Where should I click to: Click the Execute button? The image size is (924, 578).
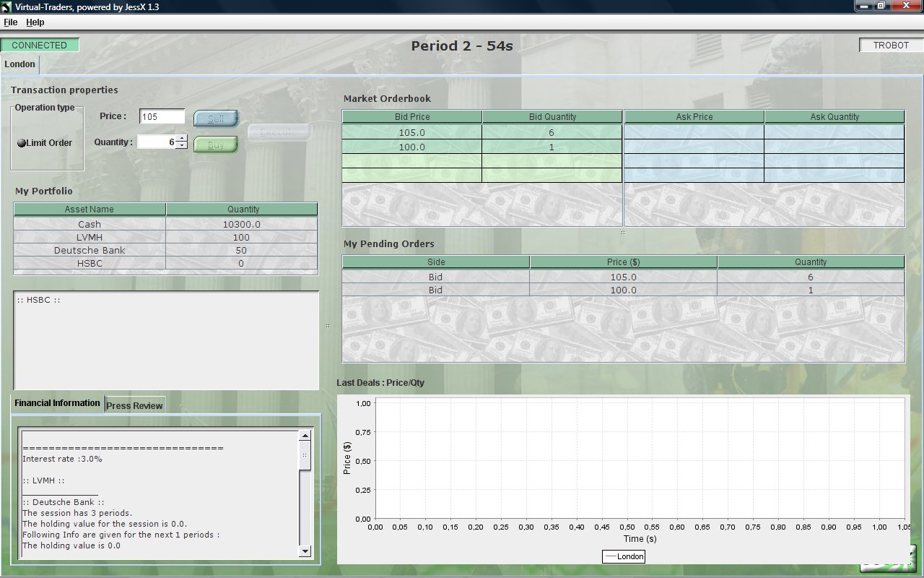click(x=280, y=131)
